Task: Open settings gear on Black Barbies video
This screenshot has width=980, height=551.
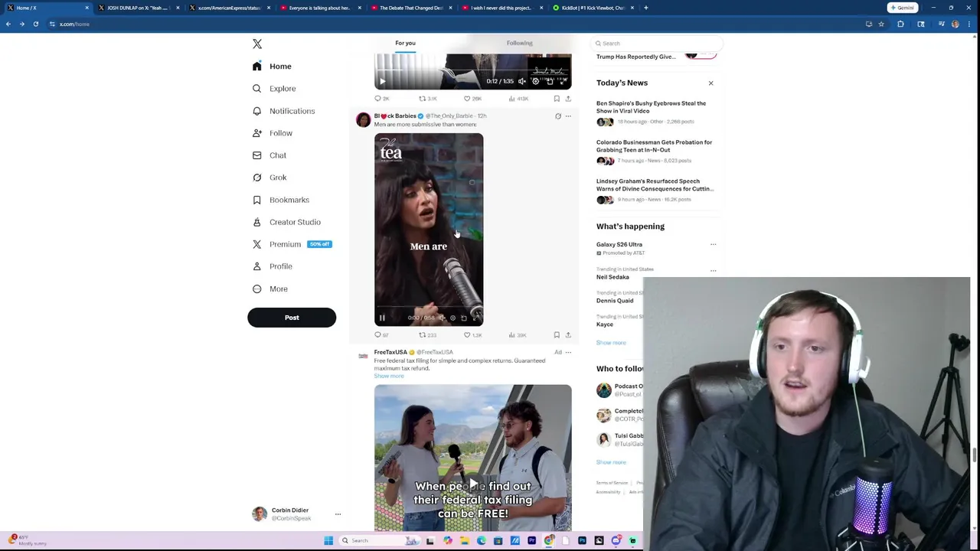Action: pos(452,318)
